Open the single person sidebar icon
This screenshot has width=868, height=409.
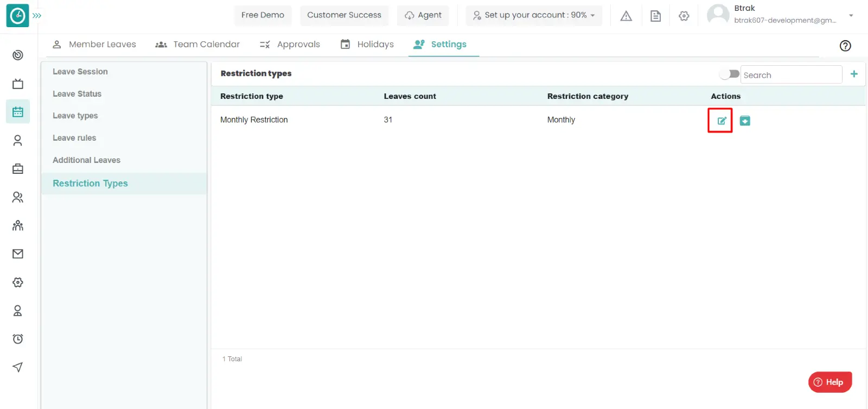18,141
